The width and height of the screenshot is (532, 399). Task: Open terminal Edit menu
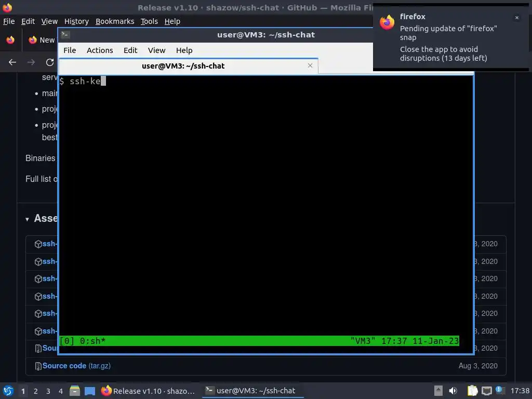pyautogui.click(x=130, y=50)
